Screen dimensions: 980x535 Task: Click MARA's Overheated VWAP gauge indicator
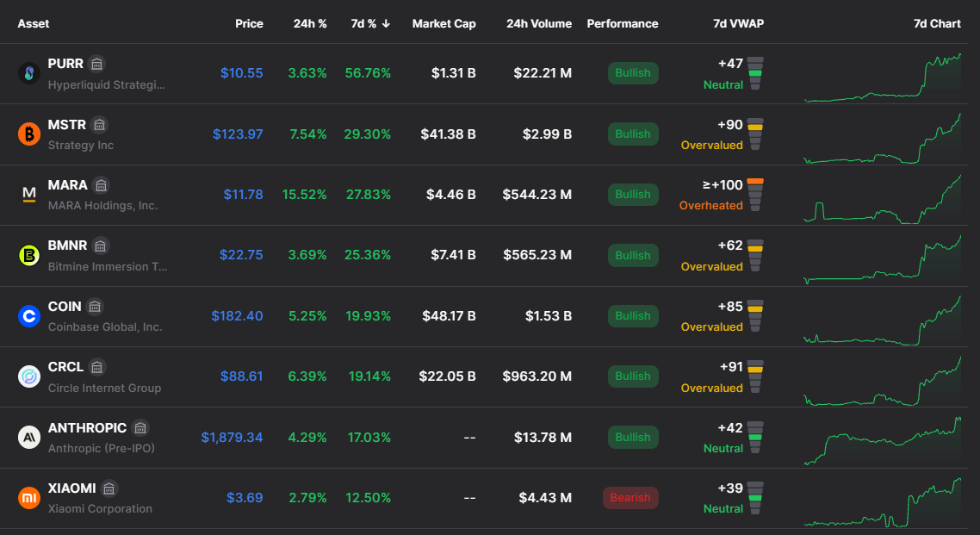click(x=755, y=195)
